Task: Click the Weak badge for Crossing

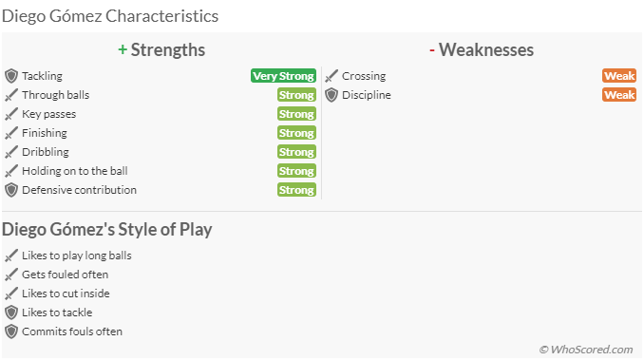Action: (619, 76)
